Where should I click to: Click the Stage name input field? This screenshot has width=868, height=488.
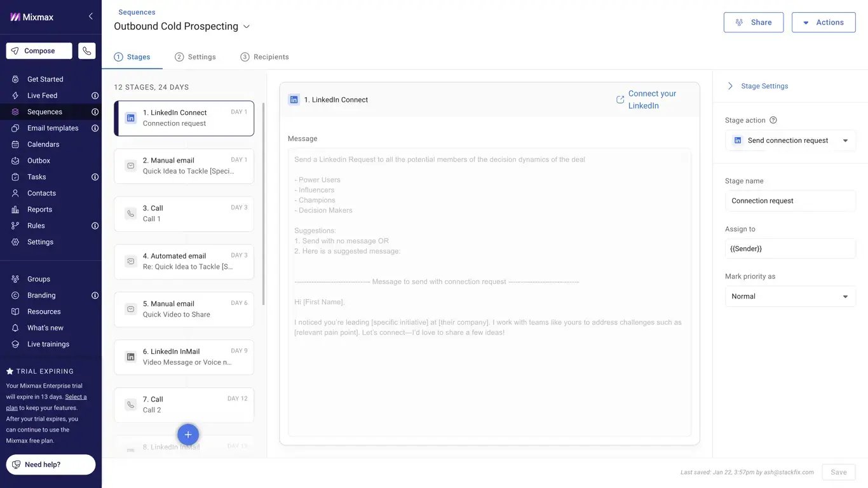tap(790, 201)
